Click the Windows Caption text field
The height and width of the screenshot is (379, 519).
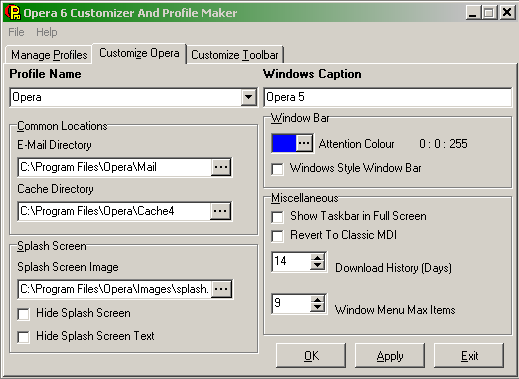[x=387, y=97]
